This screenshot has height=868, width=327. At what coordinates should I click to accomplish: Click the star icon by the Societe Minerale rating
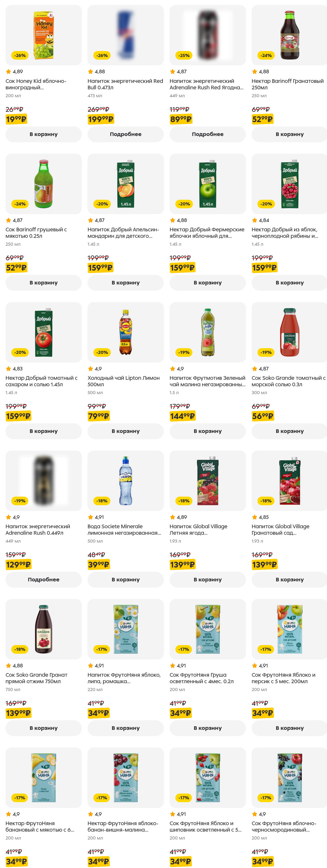coord(90,517)
